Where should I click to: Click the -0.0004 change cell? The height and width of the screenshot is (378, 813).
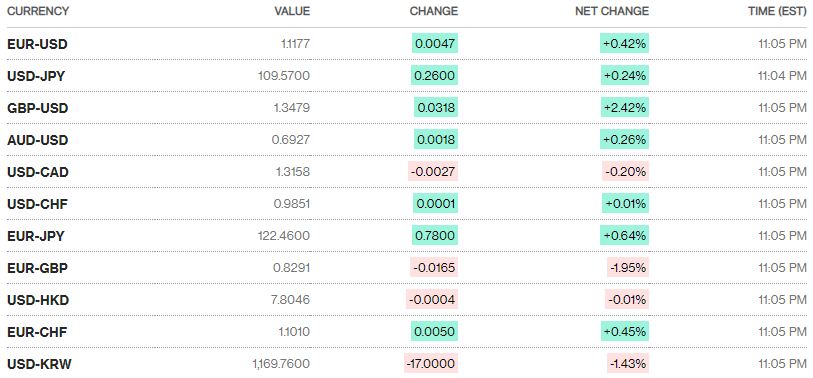432,300
